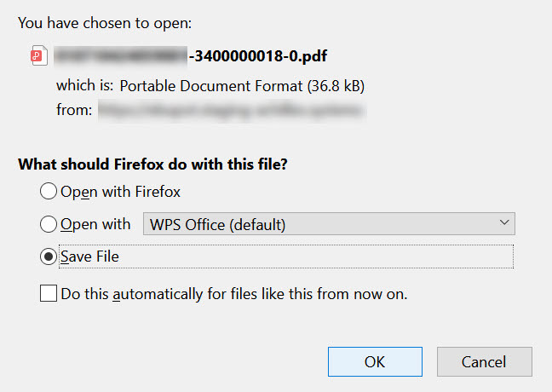Expand the application list chevron arrow
Viewport: 552px width, 392px height.
click(x=504, y=222)
